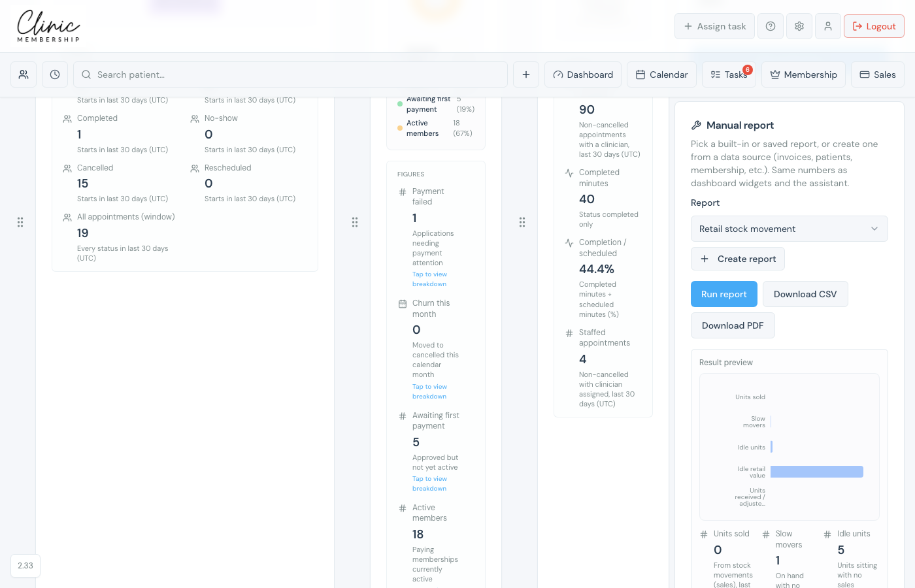Click into the Search patient field
The height and width of the screenshot is (588, 915).
click(290, 74)
